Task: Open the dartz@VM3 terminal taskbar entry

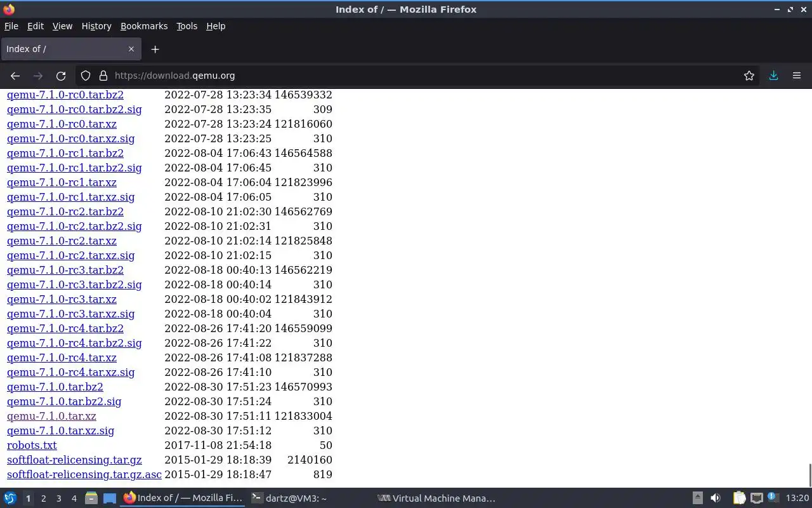Action: point(289,498)
